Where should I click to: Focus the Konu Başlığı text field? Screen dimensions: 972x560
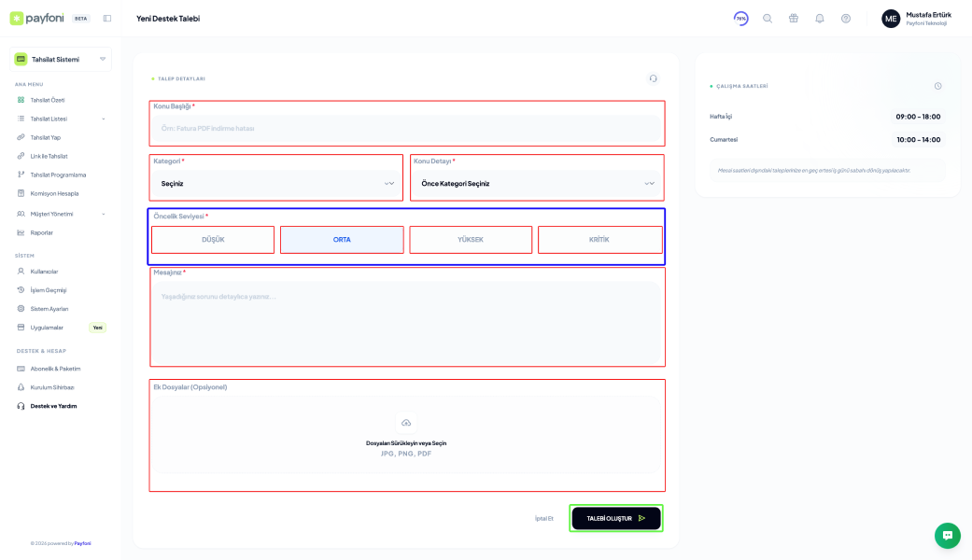tap(407, 128)
